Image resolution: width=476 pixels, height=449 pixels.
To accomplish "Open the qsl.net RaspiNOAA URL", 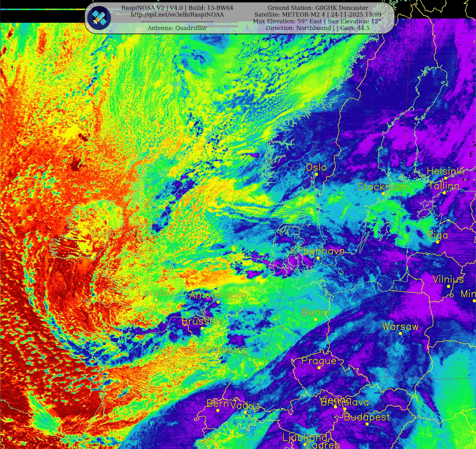I will (x=177, y=15).
